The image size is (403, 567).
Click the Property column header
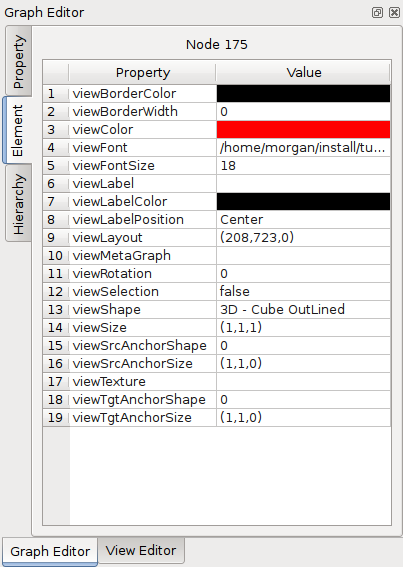143,73
